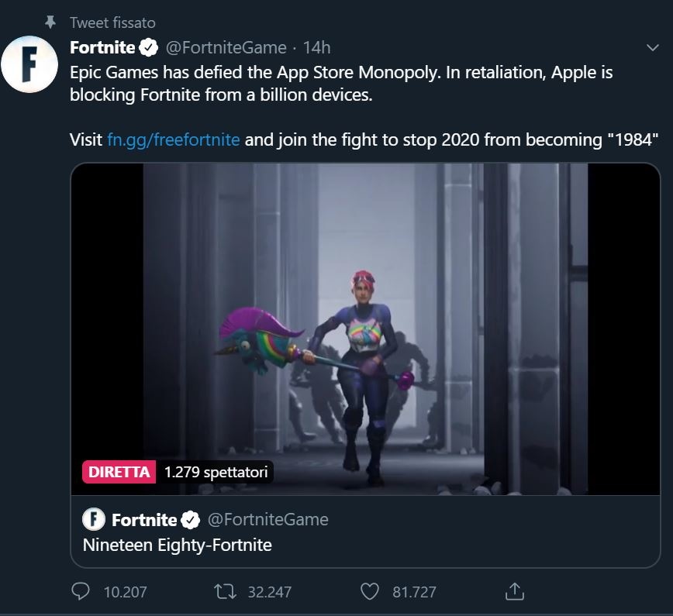Expand the tweet options chevron menu
This screenshot has width=673, height=616.
tap(653, 48)
